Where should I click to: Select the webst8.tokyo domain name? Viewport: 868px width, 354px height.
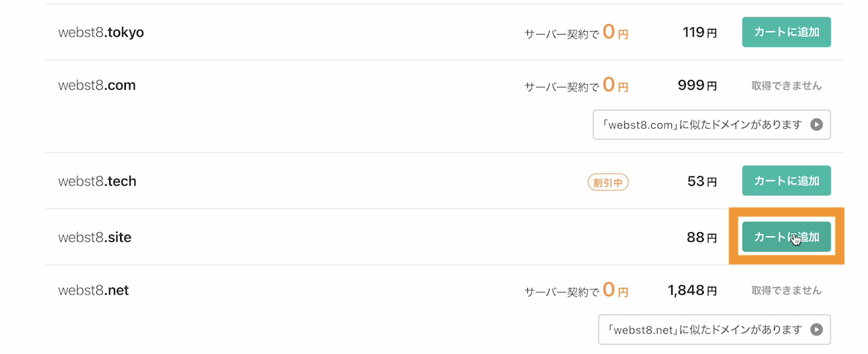(101, 32)
